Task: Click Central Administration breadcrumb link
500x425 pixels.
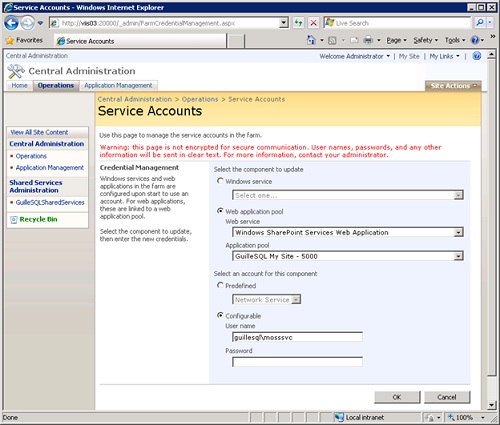Action: coord(135,99)
